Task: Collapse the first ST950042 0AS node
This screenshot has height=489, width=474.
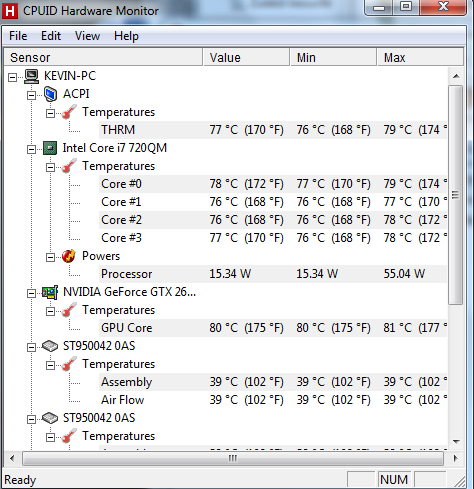Action: pos(31,347)
